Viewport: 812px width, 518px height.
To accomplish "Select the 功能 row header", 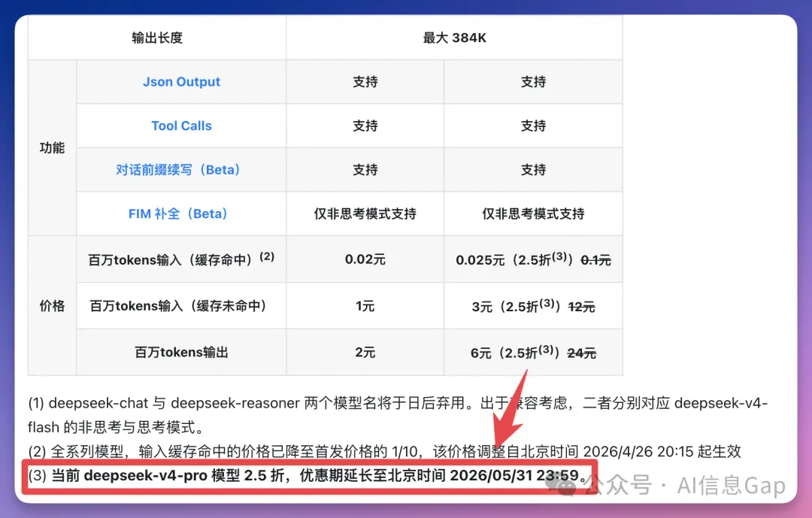I will [52, 147].
